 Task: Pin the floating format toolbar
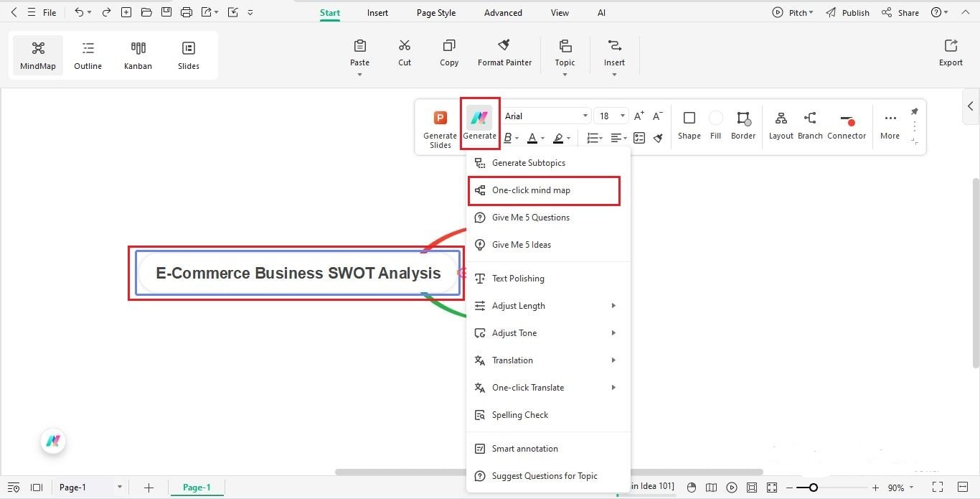(914, 112)
